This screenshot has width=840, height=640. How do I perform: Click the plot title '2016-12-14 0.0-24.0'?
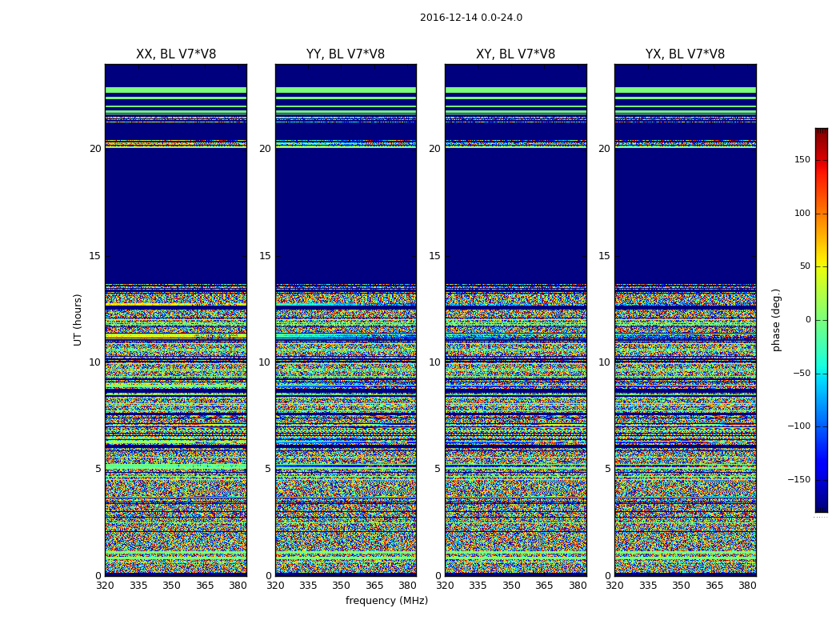pos(471,18)
